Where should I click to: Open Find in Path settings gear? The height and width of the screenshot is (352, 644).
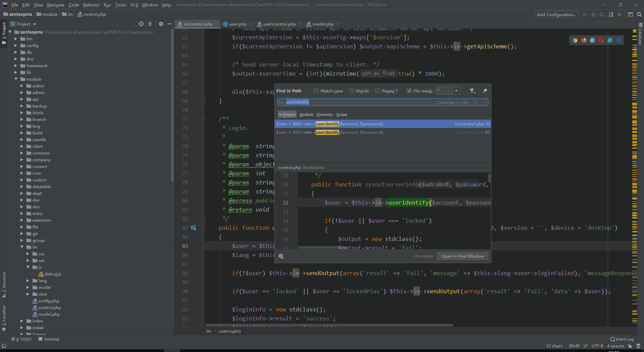tap(281, 256)
